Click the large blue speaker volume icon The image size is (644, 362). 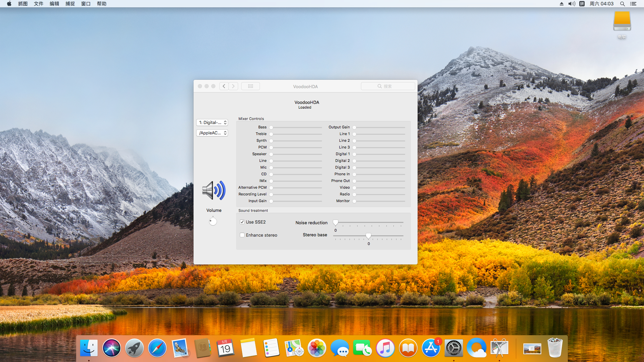(214, 190)
